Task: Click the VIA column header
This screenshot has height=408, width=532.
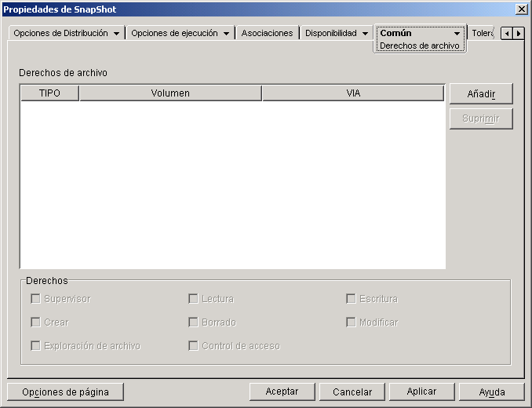Action: (353, 93)
